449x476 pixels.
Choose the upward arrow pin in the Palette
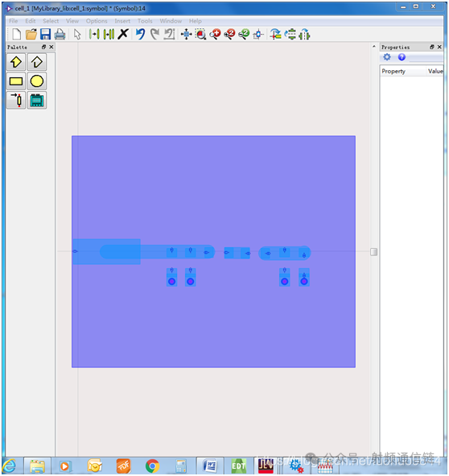[x=16, y=62]
